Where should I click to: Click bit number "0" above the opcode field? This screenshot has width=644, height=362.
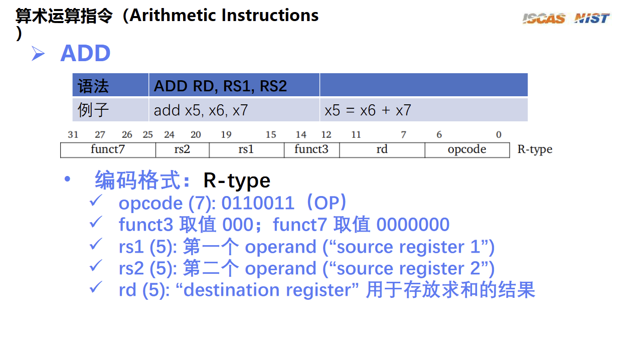pos(499,134)
